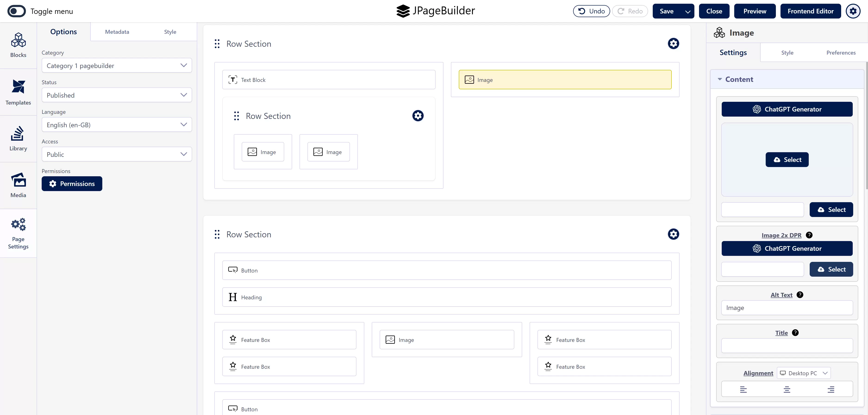Click the JPageBuilder logo
Image resolution: width=868 pixels, height=415 pixels.
click(x=435, y=11)
